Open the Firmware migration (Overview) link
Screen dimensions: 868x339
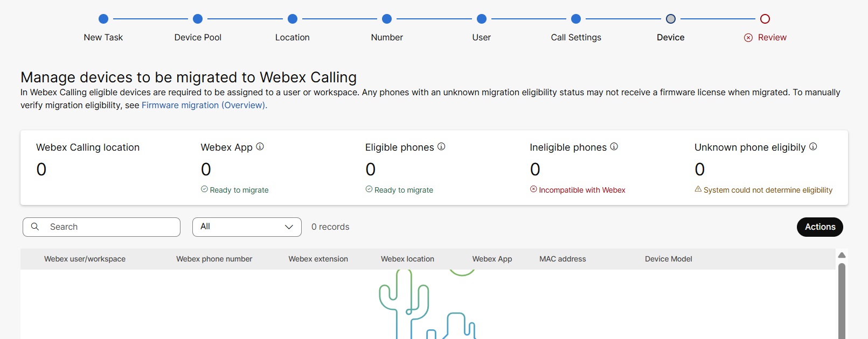click(204, 105)
